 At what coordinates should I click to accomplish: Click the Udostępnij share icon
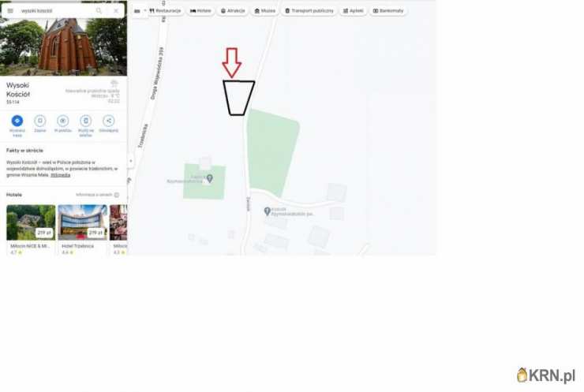tap(109, 121)
